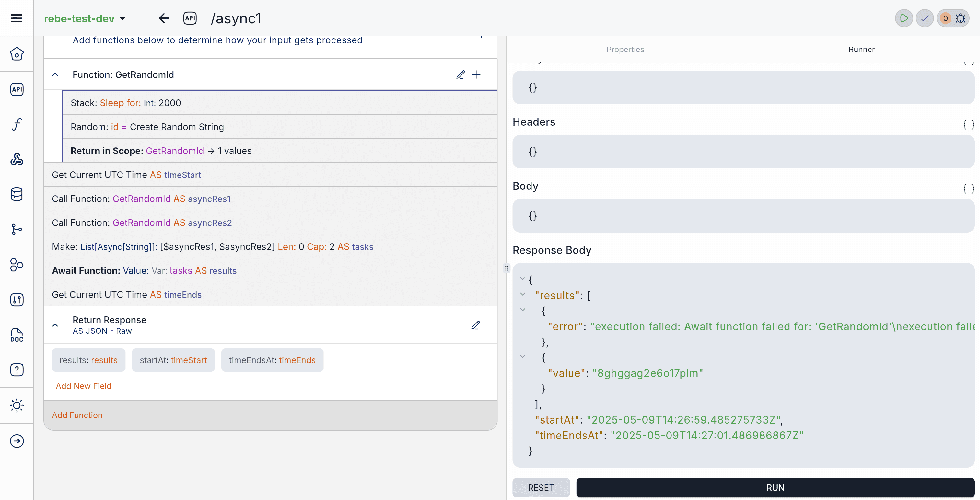Select Make List AS tasks row

click(x=271, y=246)
